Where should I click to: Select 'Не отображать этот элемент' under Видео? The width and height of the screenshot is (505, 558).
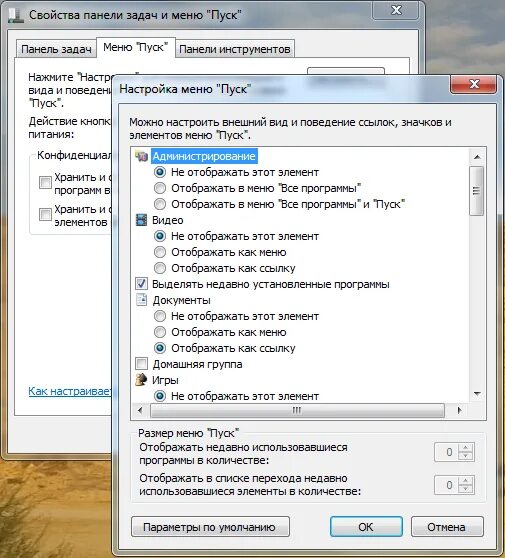[160, 236]
